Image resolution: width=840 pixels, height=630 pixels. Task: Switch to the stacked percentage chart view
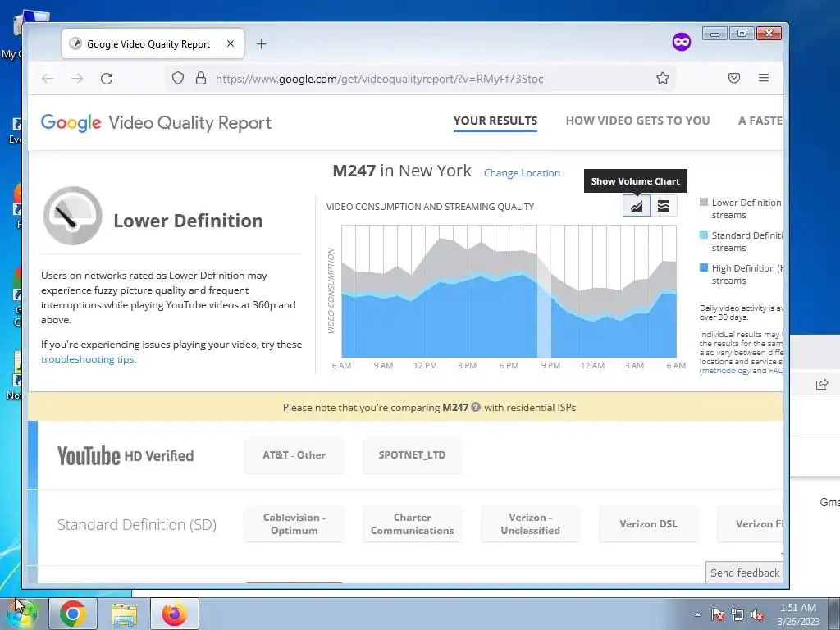(x=663, y=206)
